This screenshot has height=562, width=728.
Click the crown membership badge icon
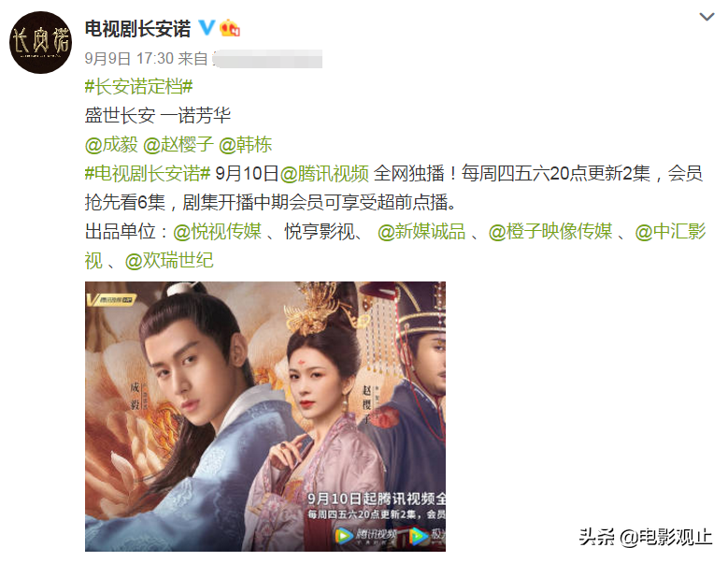230,28
